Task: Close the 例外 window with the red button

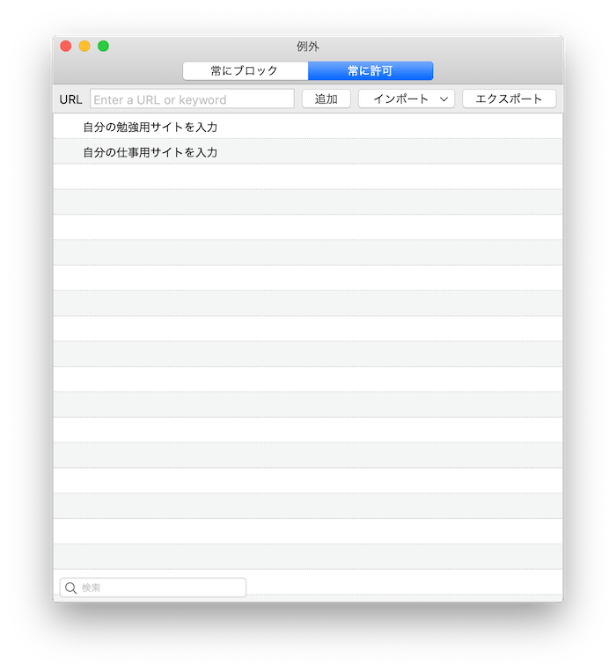Action: (66, 46)
